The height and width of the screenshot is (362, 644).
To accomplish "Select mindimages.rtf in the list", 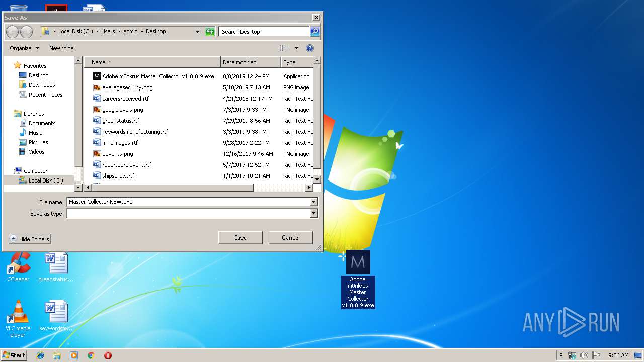I will tap(120, 143).
